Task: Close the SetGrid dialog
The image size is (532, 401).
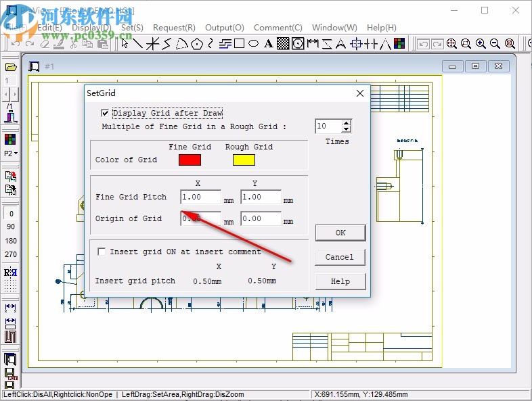Action: pyautogui.click(x=360, y=93)
